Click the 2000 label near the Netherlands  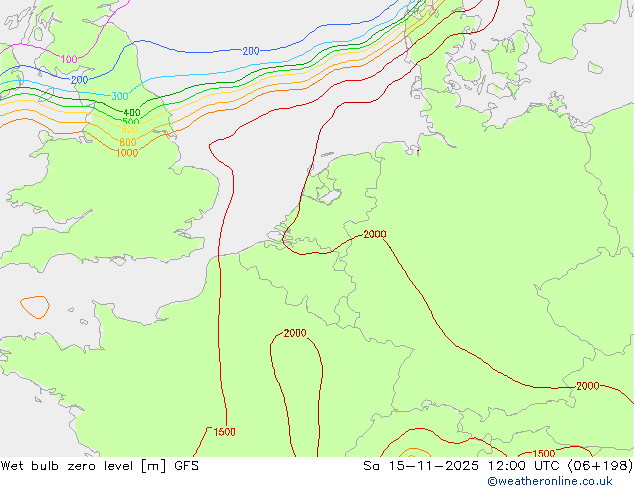[375, 234]
